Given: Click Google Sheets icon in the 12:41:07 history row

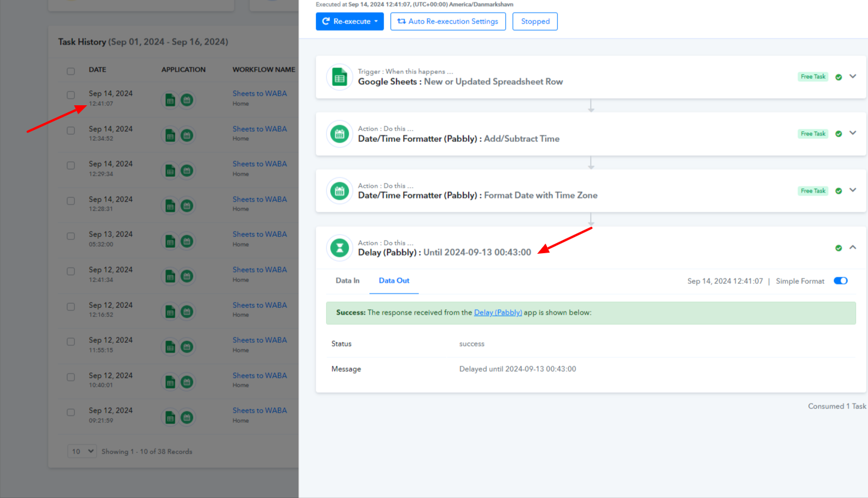Looking at the screenshot, I should pos(170,100).
